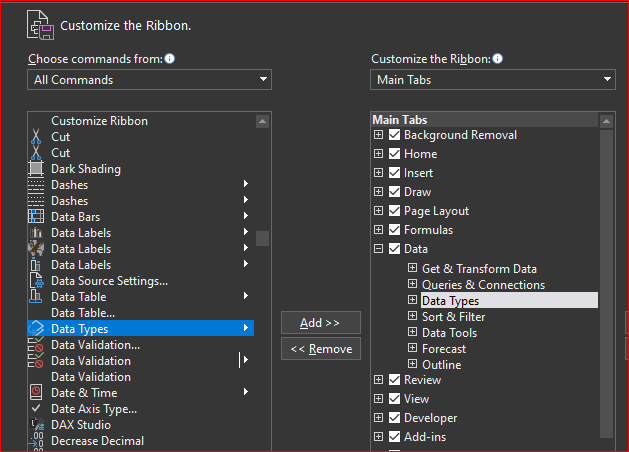Screen dimensions: 629x452
Task: Click the Data Source Settings icon
Action: pos(36,281)
